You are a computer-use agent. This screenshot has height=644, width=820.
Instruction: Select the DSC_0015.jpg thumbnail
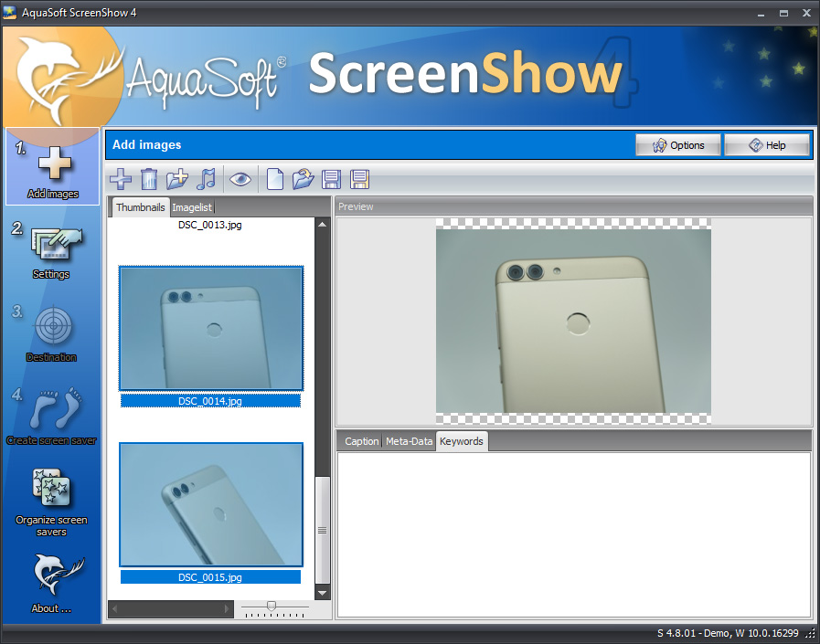(x=210, y=505)
